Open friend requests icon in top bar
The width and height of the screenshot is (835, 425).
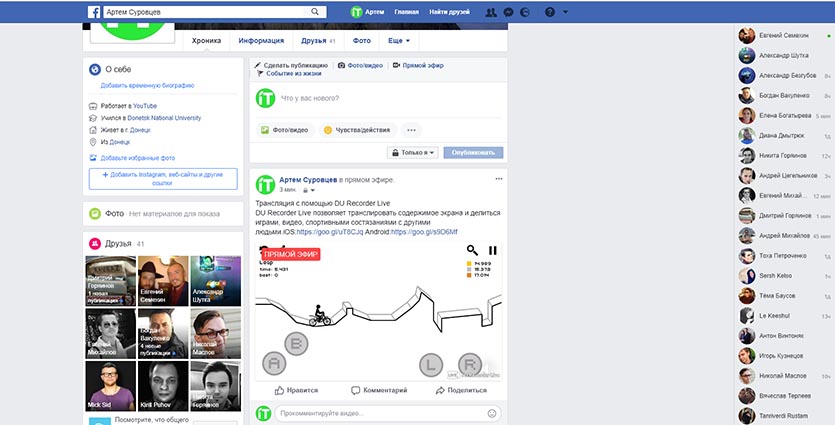490,12
